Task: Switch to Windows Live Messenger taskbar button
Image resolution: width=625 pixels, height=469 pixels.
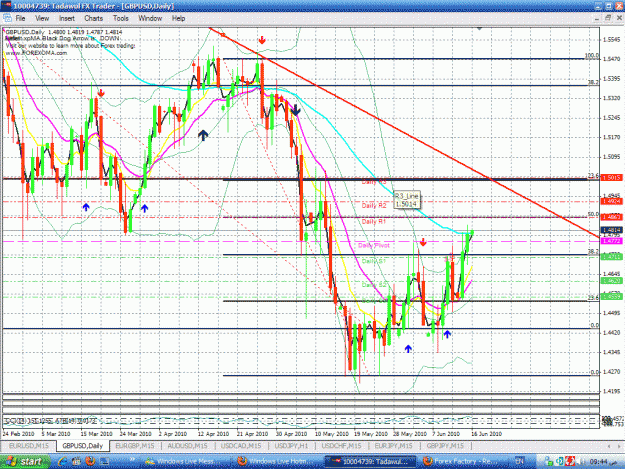Action: pyautogui.click(x=182, y=461)
